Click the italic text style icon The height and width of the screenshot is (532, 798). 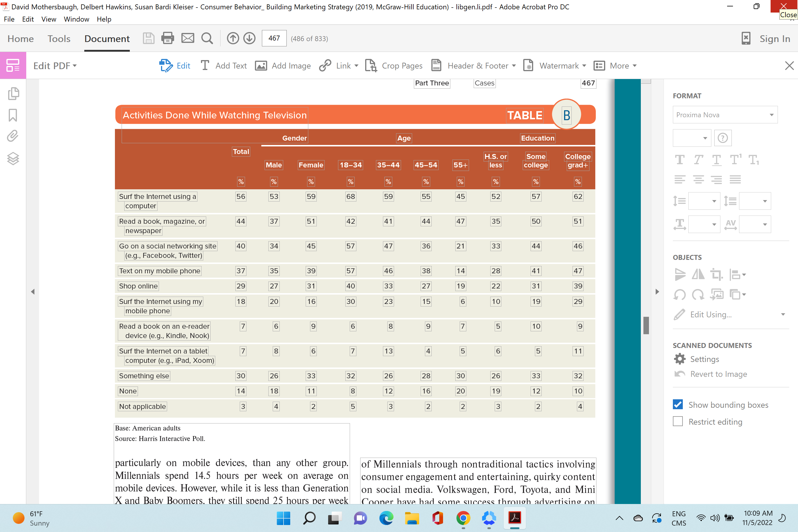(698, 160)
